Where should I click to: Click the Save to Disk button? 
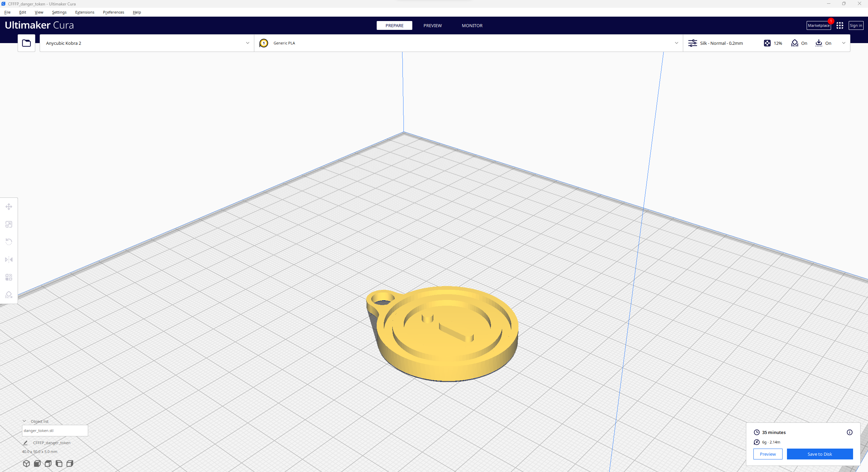820,454
